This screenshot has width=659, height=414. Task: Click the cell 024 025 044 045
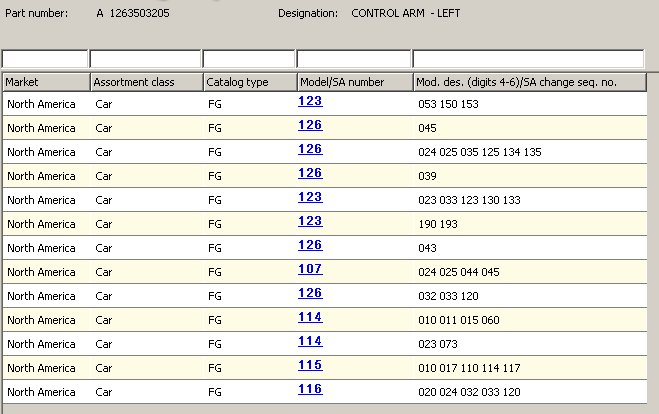[x=459, y=272]
